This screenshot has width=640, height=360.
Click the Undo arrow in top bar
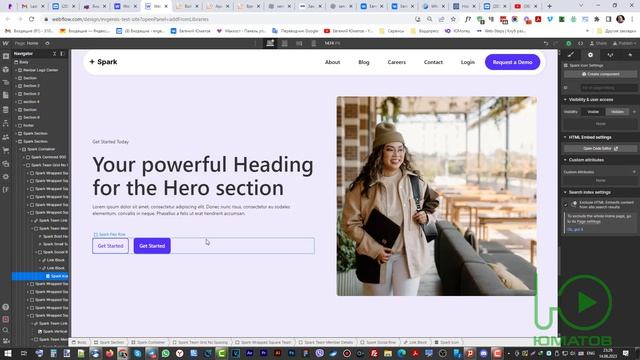pyautogui.click(x=546, y=43)
